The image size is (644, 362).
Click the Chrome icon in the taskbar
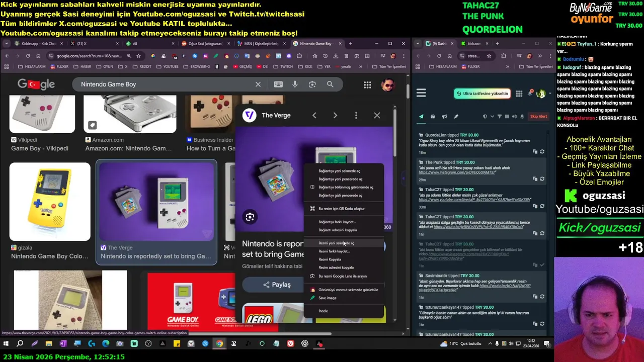click(219, 344)
